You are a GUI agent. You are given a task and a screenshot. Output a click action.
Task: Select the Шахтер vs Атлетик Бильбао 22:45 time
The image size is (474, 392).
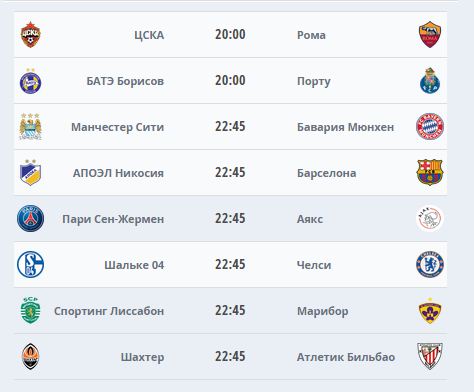click(230, 356)
